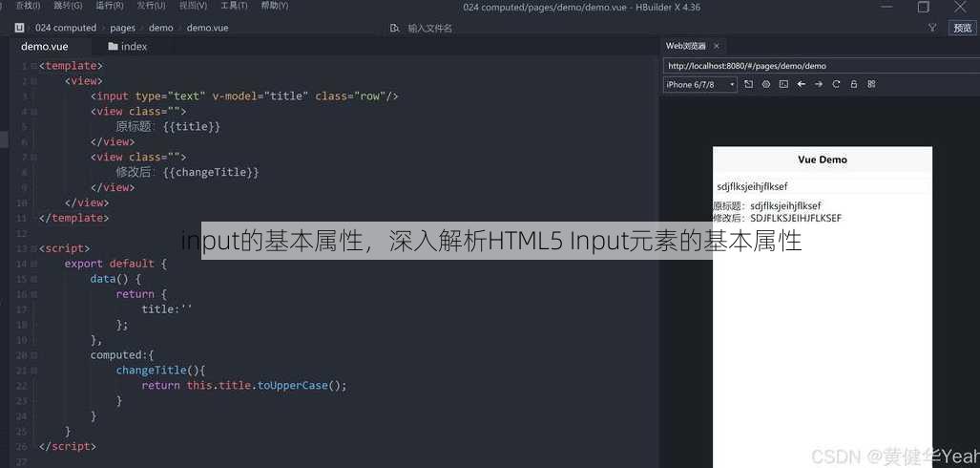Click the text input in the Vue Demo preview
Screen dimensions: 980x468
click(823, 186)
